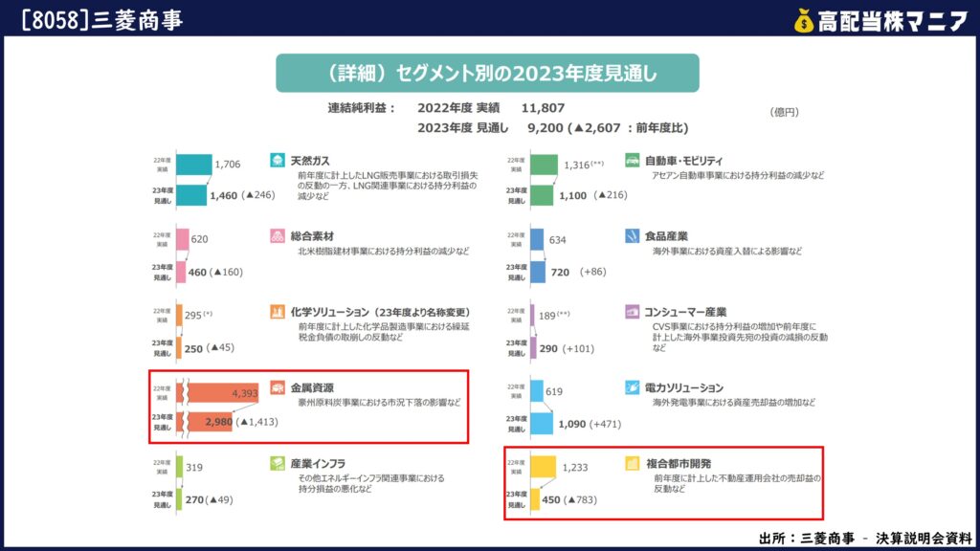Viewport: 980px width, 551px height.
Task: Click the コンシューマー産業 segment icon
Action: [632, 312]
